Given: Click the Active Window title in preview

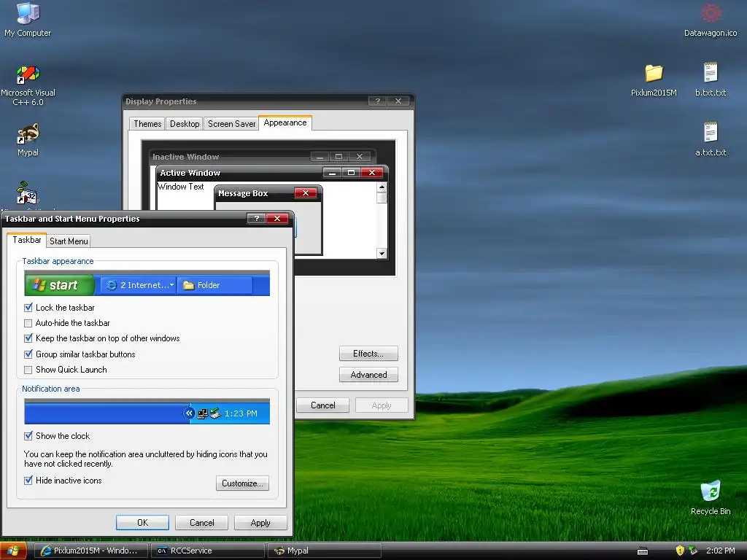Looking at the screenshot, I should (x=190, y=173).
